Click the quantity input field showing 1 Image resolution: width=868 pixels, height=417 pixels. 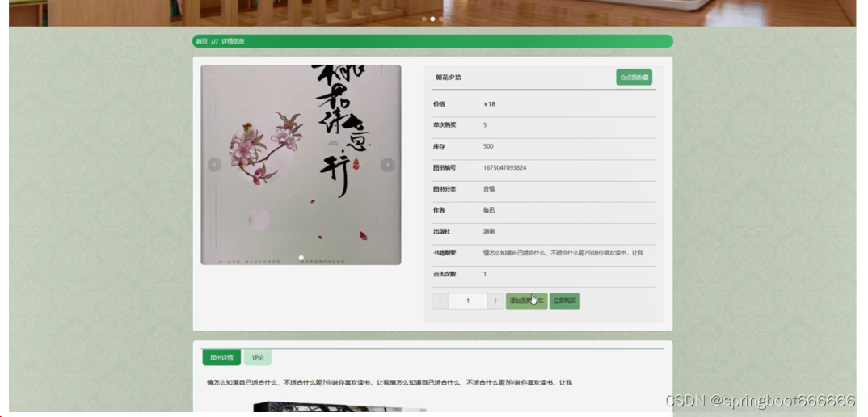468,301
